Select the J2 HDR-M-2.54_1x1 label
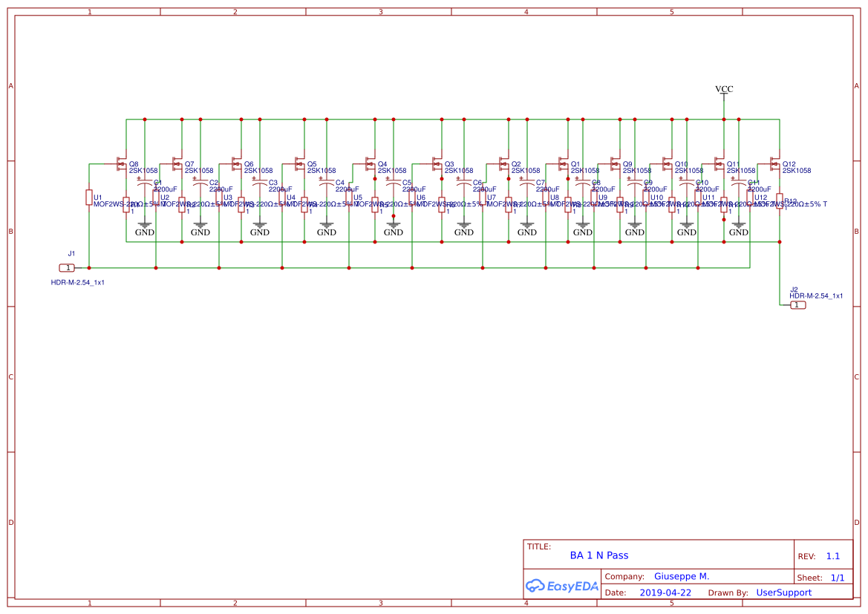 click(815, 295)
